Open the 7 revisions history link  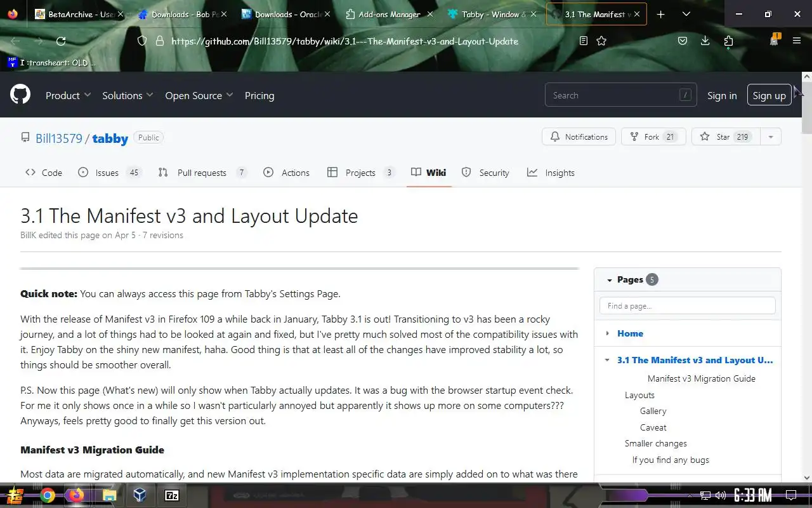point(163,235)
